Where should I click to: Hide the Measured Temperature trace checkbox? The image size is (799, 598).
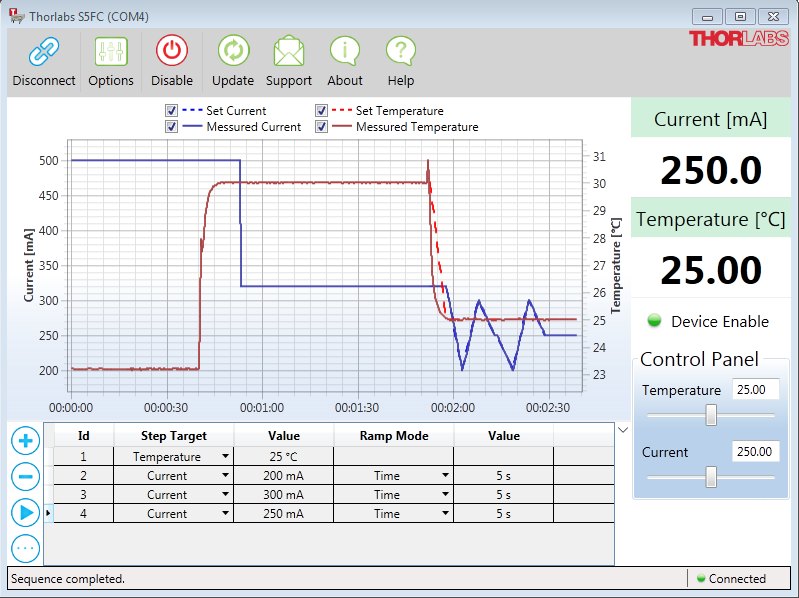point(322,127)
